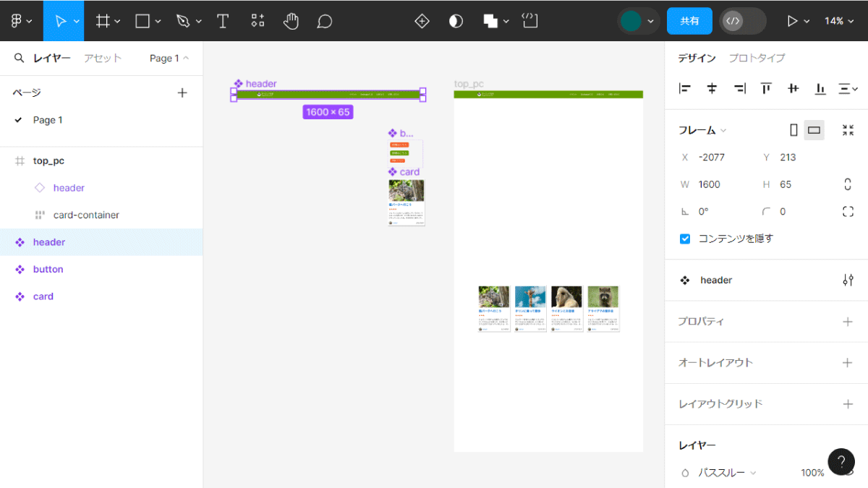Select the Hand tool
Image resolution: width=868 pixels, height=488 pixels.
(291, 21)
